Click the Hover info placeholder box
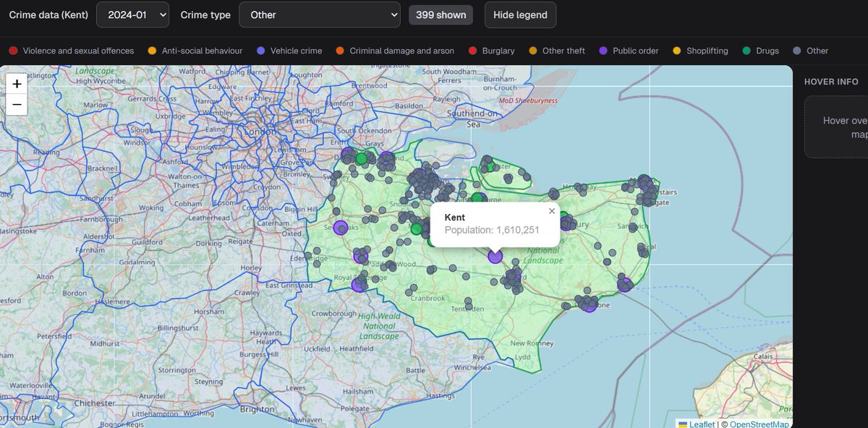The width and height of the screenshot is (868, 428). point(836,127)
